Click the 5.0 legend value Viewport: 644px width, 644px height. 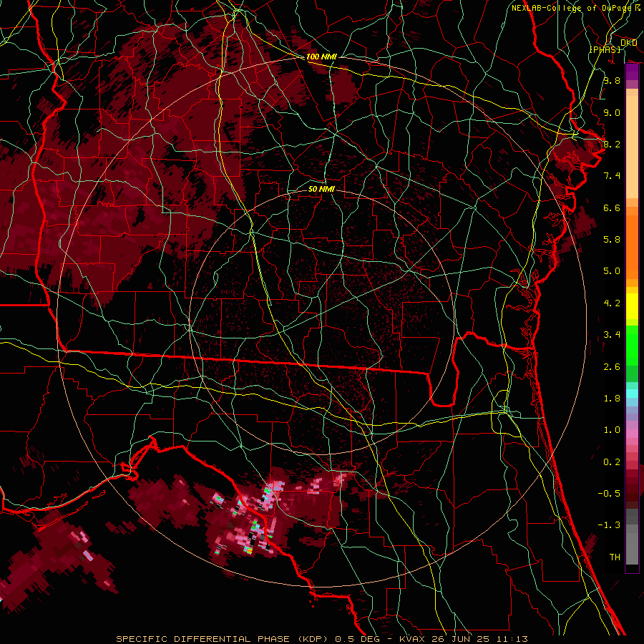(612, 271)
